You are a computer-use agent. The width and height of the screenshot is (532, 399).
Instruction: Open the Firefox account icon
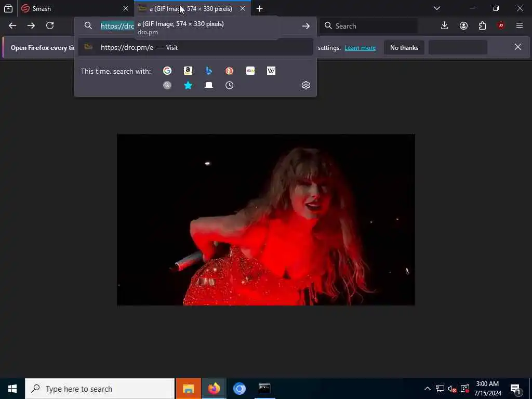[463, 26]
